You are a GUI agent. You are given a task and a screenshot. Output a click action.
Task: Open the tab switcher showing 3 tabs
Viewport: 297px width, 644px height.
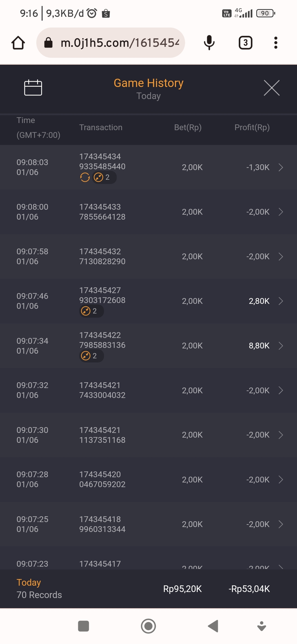[245, 43]
